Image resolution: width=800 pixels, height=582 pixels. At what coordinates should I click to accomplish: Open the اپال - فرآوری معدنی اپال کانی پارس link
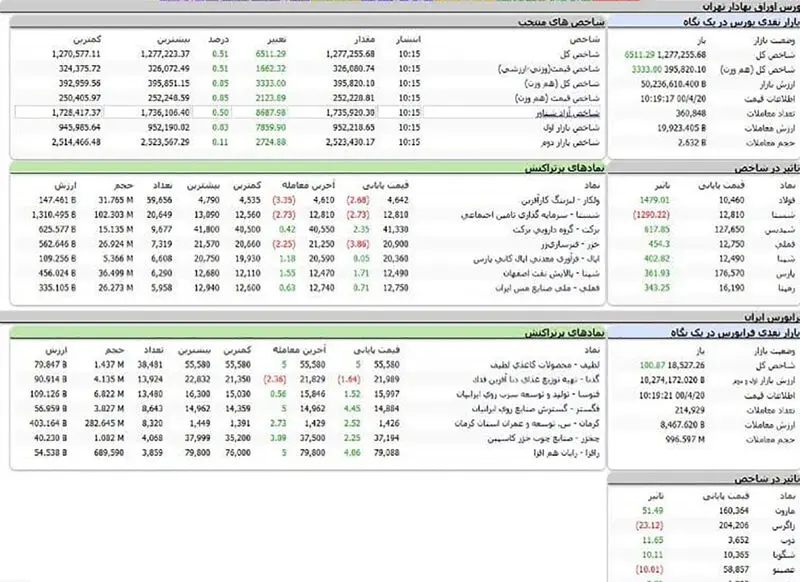tap(536, 259)
